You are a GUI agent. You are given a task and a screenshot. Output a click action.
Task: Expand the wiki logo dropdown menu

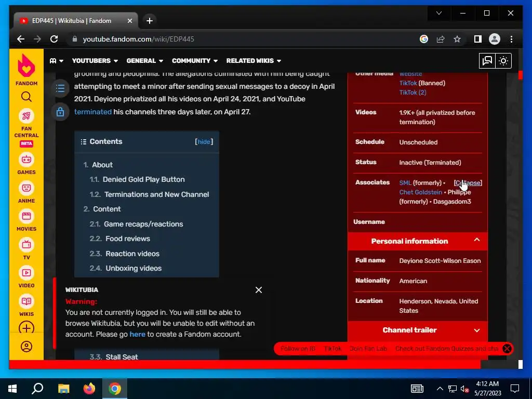[x=57, y=61]
